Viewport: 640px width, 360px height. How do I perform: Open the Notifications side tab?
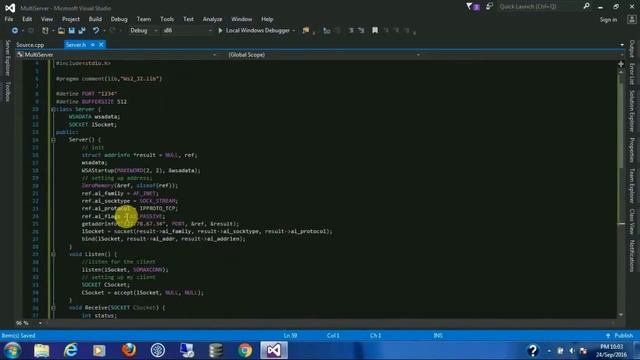[632, 256]
